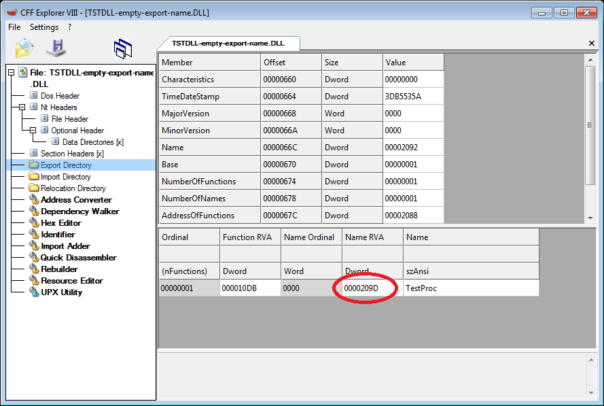Click members table vertical scrollbar thumb
The height and width of the screenshot is (406, 604).
(x=590, y=125)
